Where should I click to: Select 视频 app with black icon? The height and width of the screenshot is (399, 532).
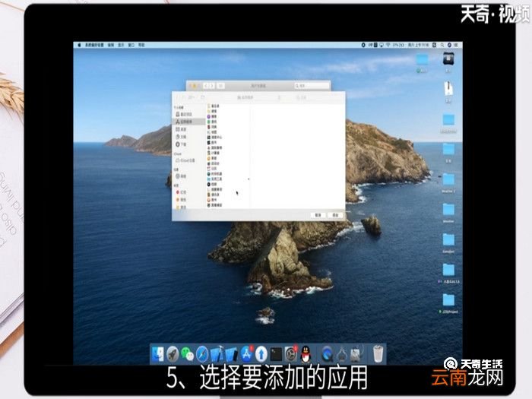(212, 184)
